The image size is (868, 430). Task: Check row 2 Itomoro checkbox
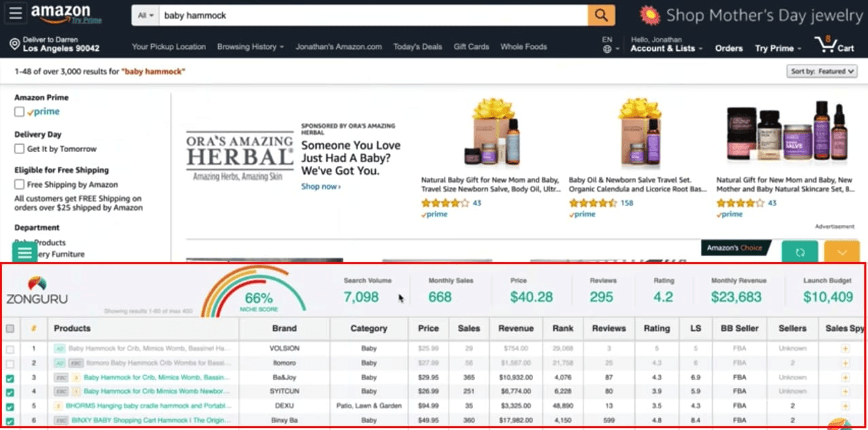pos(10,363)
